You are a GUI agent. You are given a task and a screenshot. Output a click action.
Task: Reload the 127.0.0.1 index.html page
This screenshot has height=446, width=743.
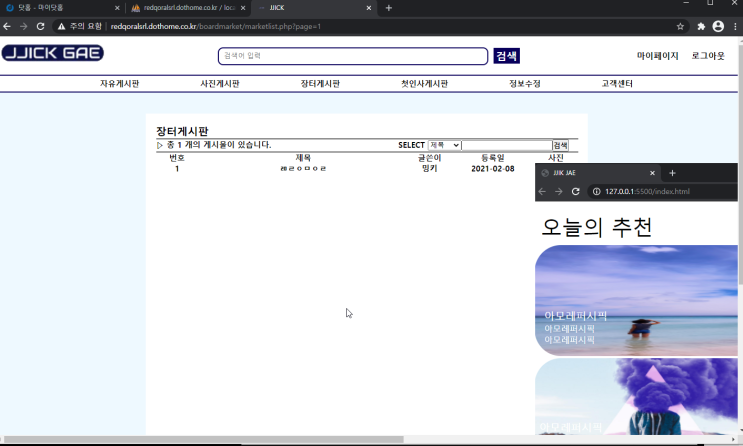[x=576, y=191]
